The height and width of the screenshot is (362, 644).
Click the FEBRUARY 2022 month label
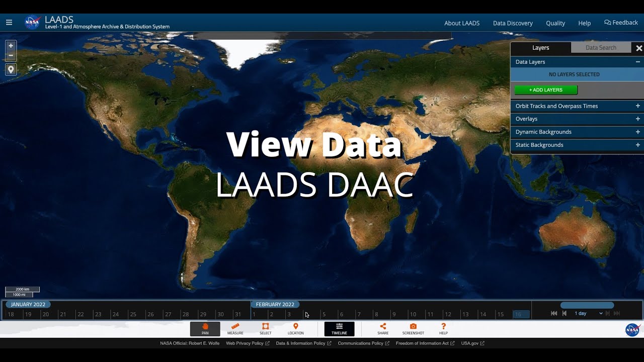tap(275, 304)
